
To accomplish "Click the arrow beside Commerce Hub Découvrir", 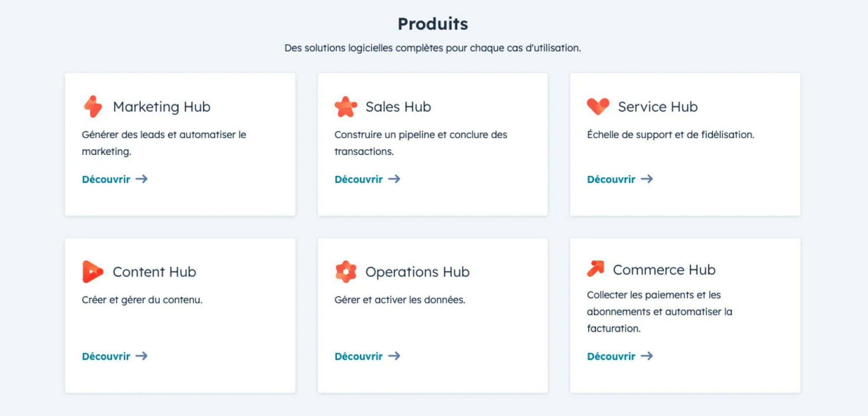I will coord(647,356).
